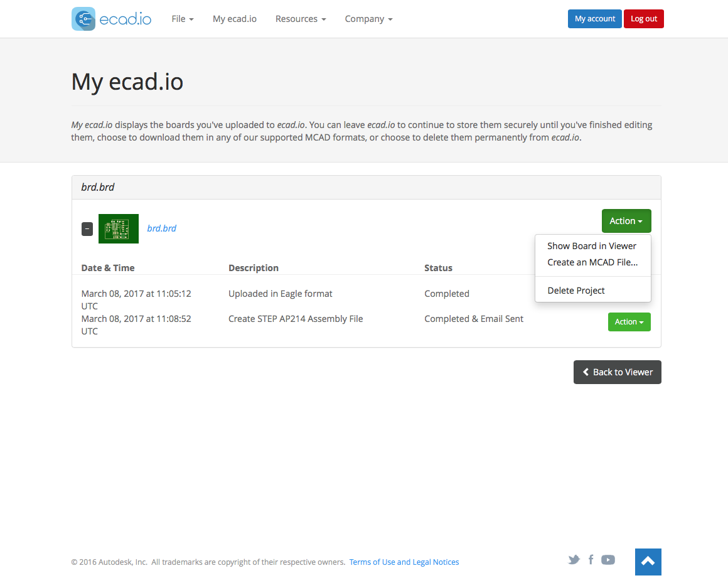Click the My account button

(x=595, y=19)
